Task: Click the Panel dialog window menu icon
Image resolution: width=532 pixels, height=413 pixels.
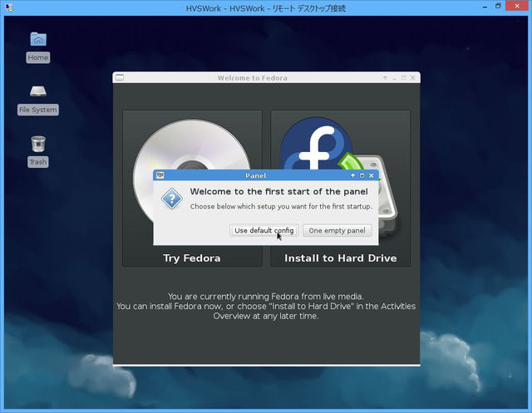Action: [160, 175]
